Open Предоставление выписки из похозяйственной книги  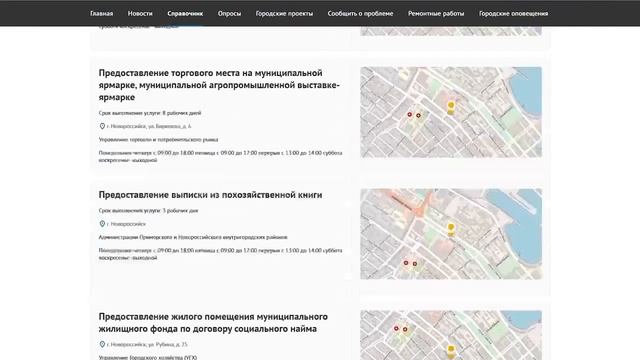coord(210,195)
